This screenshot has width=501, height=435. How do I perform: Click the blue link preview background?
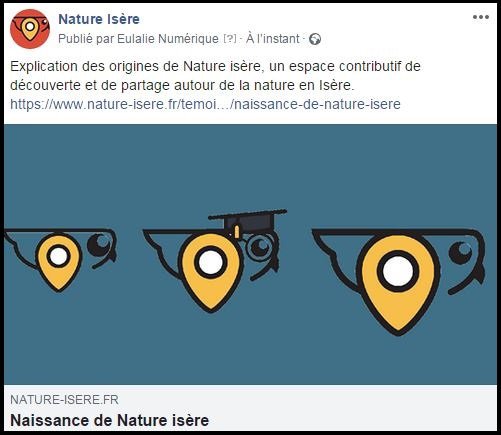250,167
